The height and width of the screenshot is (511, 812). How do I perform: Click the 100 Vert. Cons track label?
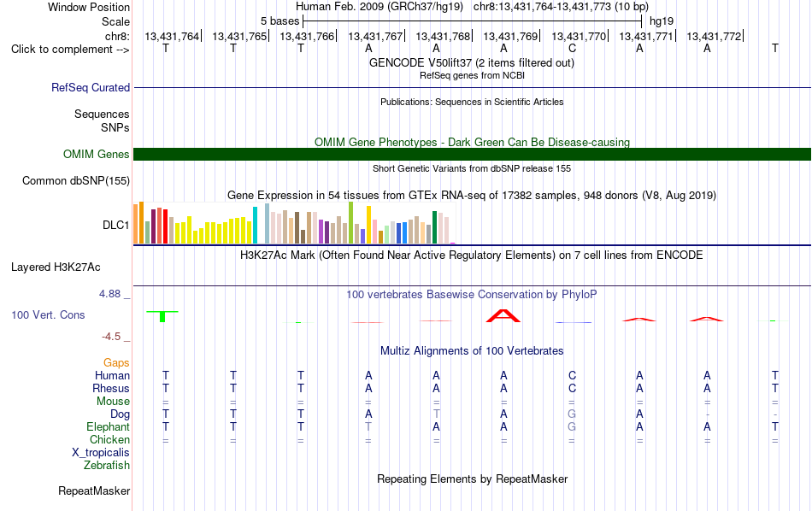click(48, 314)
